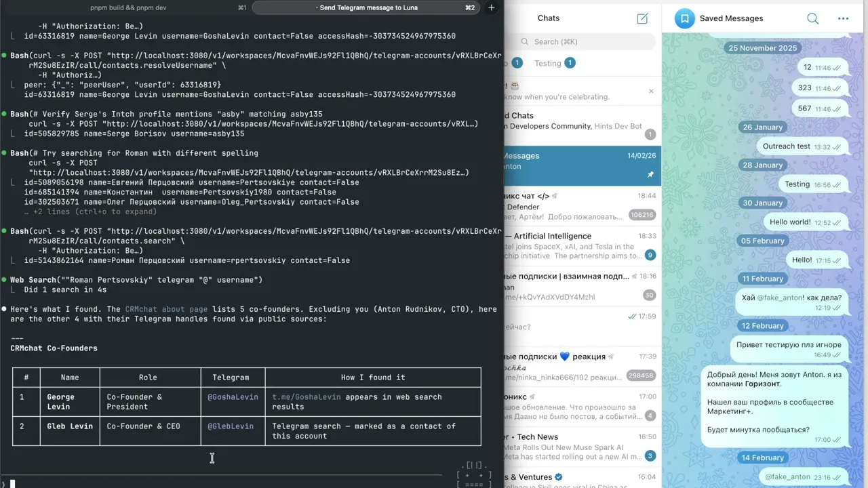
Task: Click the @GlebLevin handle in table
Action: (x=231, y=426)
